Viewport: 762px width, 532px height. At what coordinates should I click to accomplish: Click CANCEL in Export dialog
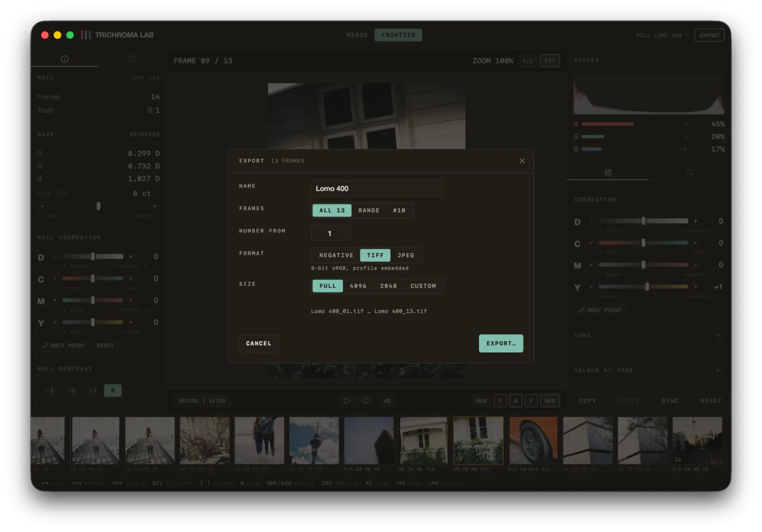coord(259,343)
